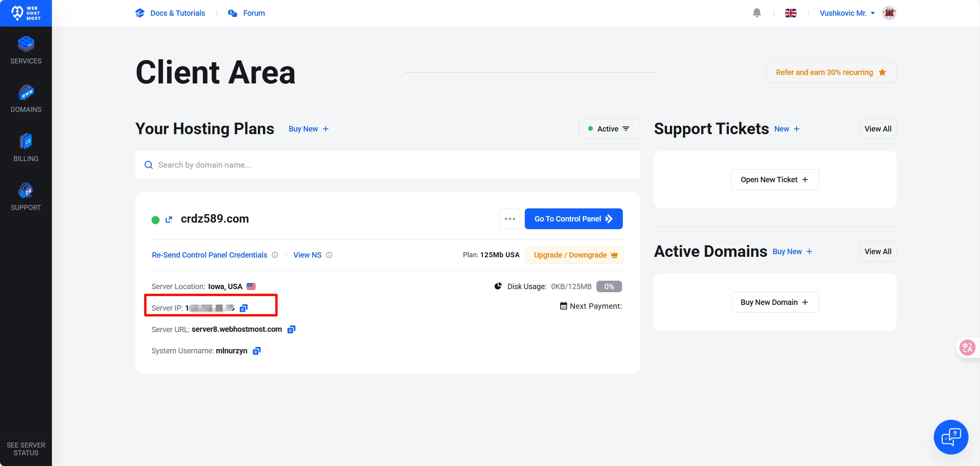Click Re-Send Control Panel Credentials link
The width and height of the screenshot is (980, 466).
pos(210,255)
